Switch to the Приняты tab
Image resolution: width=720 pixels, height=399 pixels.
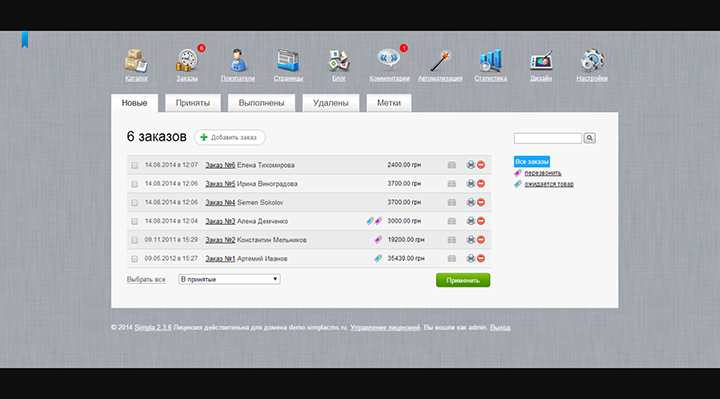193,103
